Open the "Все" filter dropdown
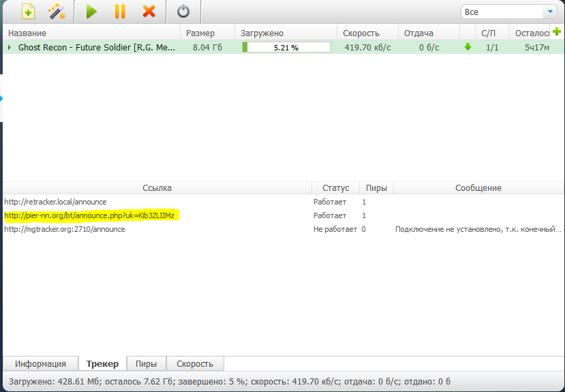Image resolution: width=565 pixels, height=392 pixels. [x=509, y=12]
